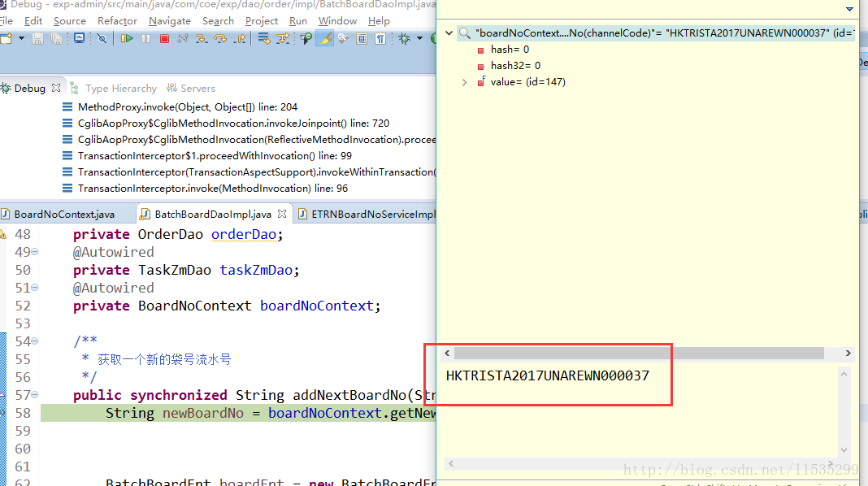Close the BatchBoardDaoImpl.java editor tab
Image resolution: width=868 pixels, height=486 pixels.
(x=282, y=214)
